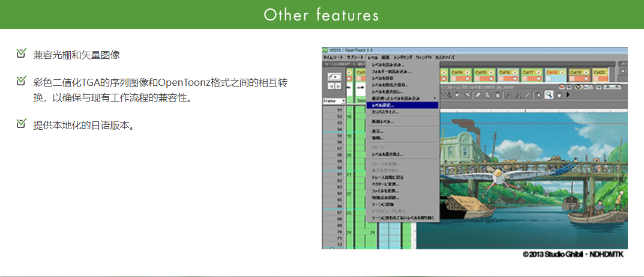Open the レンダリング menu
Viewport: 644px width, 277px height.
coord(403,58)
